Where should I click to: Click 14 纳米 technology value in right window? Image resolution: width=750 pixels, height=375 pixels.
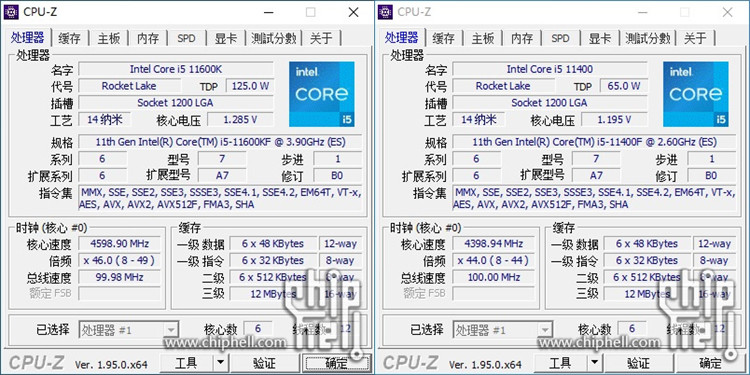[478, 120]
